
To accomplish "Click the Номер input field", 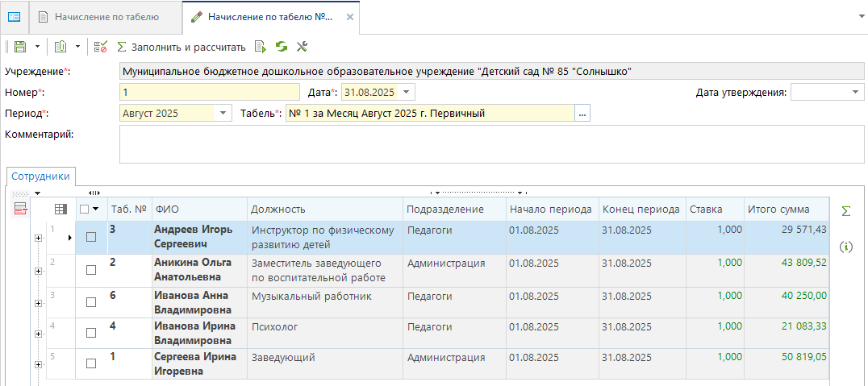I will click(x=209, y=92).
